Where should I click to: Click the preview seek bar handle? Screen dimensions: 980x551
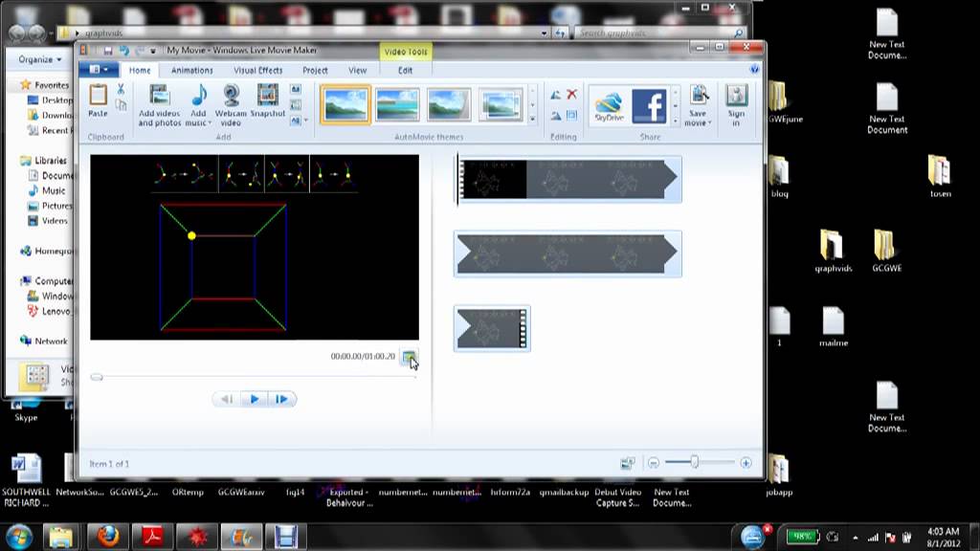(97, 377)
